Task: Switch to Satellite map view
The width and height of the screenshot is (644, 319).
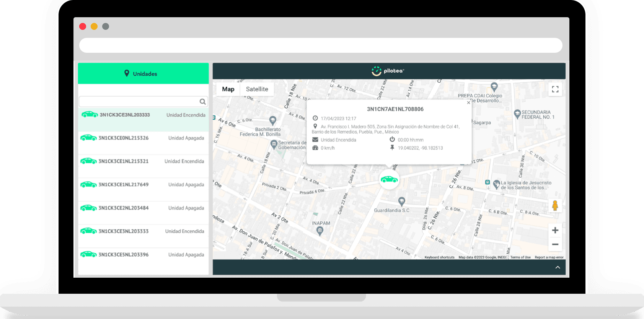Action: [x=257, y=89]
